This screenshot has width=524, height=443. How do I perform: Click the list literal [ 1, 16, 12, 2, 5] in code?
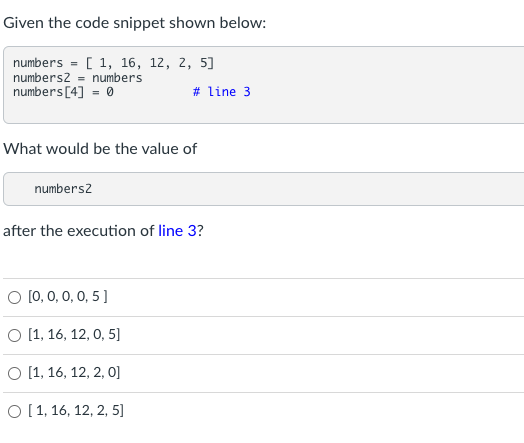(150, 63)
